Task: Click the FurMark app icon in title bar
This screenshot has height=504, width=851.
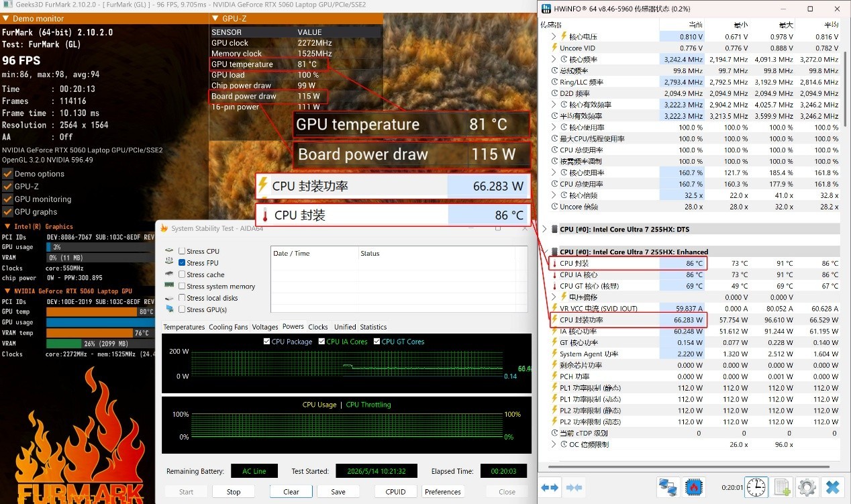Action: tap(6, 4)
